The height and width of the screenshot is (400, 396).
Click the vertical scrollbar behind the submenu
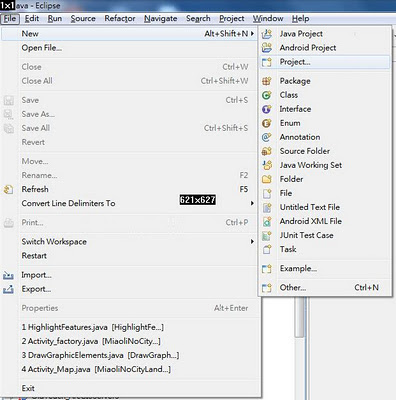pyautogui.click(x=300, y=317)
